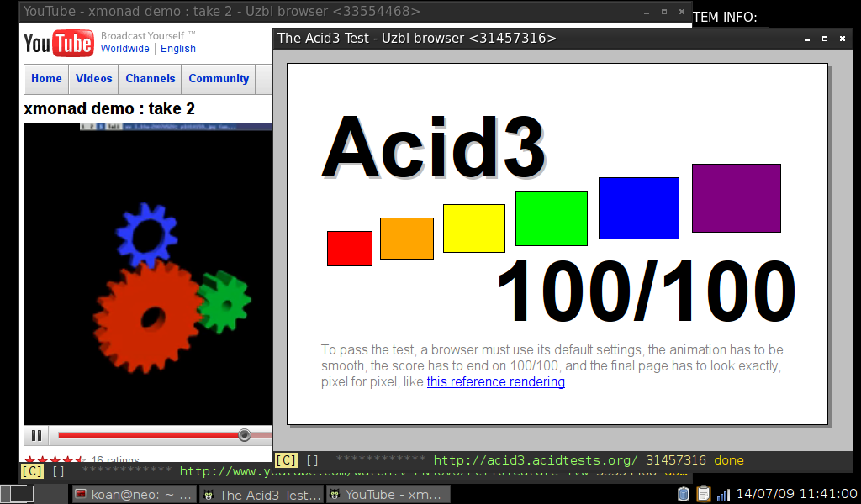Viewport: 861px width, 504px height.
Task: Change language via the English link
Action: (178, 49)
